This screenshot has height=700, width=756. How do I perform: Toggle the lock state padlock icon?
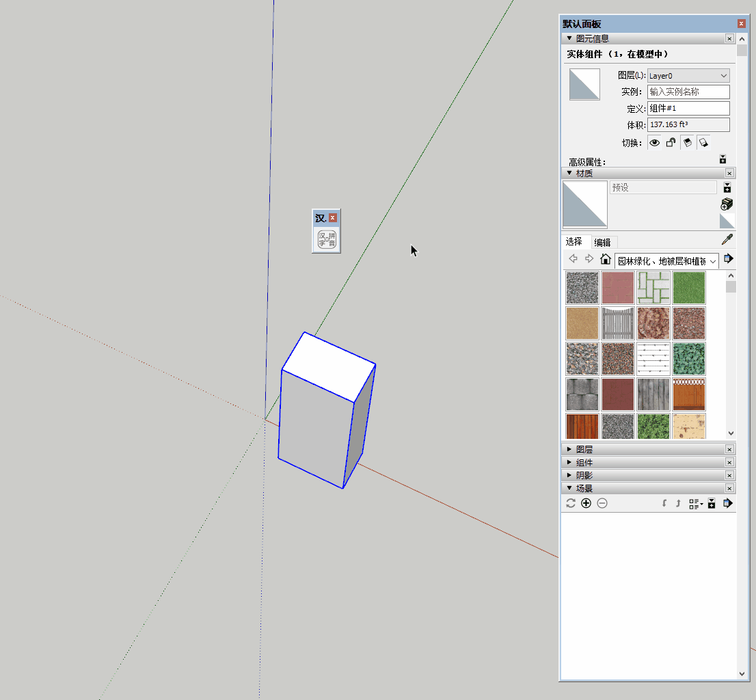pyautogui.click(x=671, y=143)
